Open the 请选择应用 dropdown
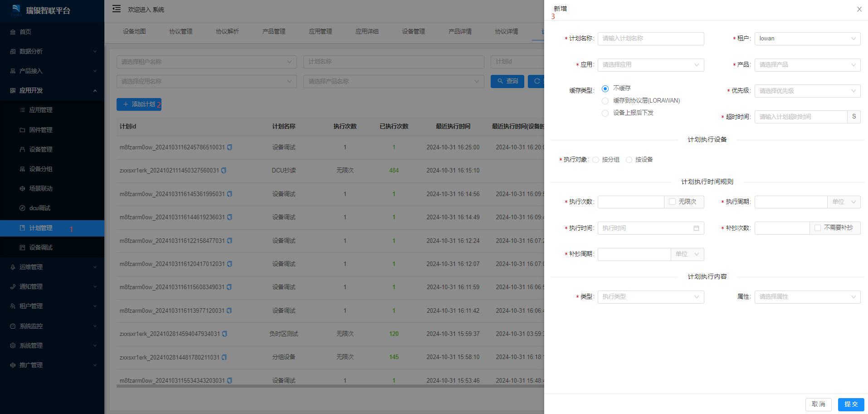This screenshot has height=414, width=868. pyautogui.click(x=651, y=65)
